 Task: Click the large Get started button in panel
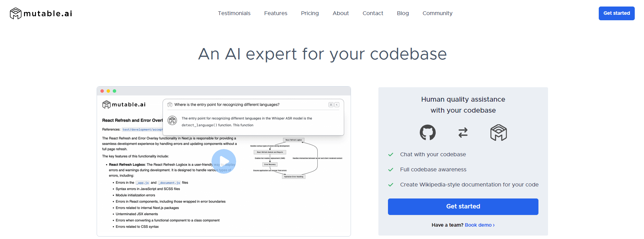463,207
